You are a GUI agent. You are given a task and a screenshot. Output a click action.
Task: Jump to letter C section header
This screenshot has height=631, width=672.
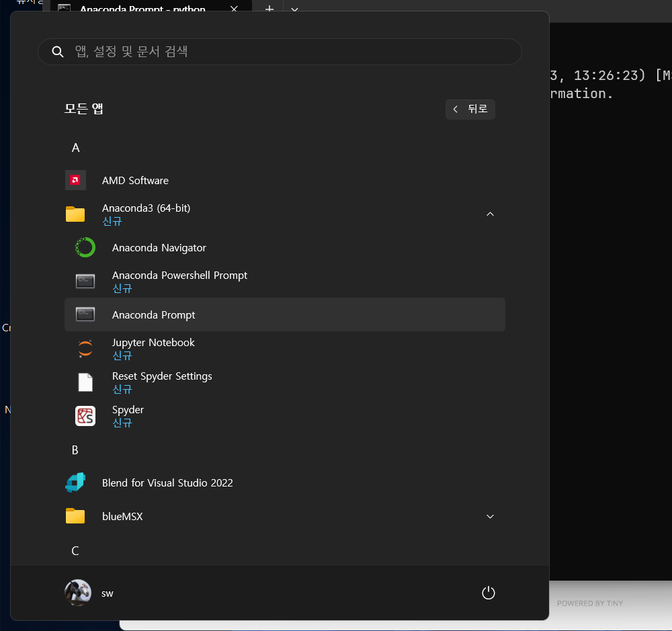(x=75, y=550)
